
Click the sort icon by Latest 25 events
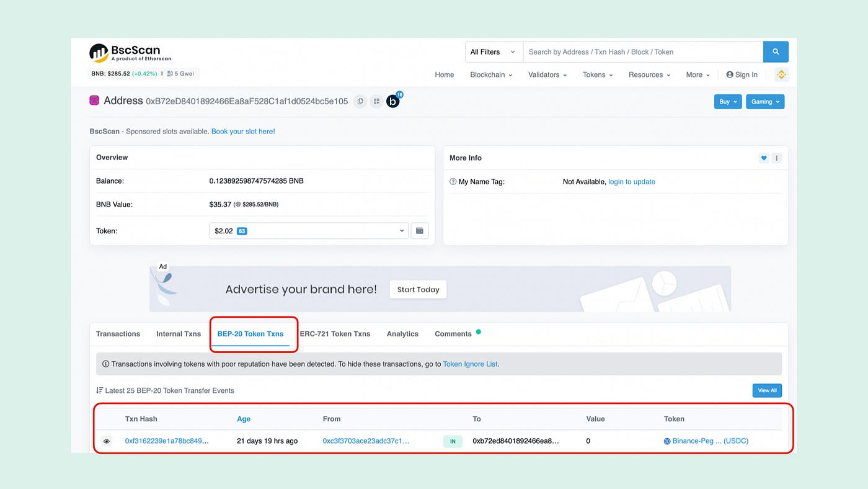point(99,390)
